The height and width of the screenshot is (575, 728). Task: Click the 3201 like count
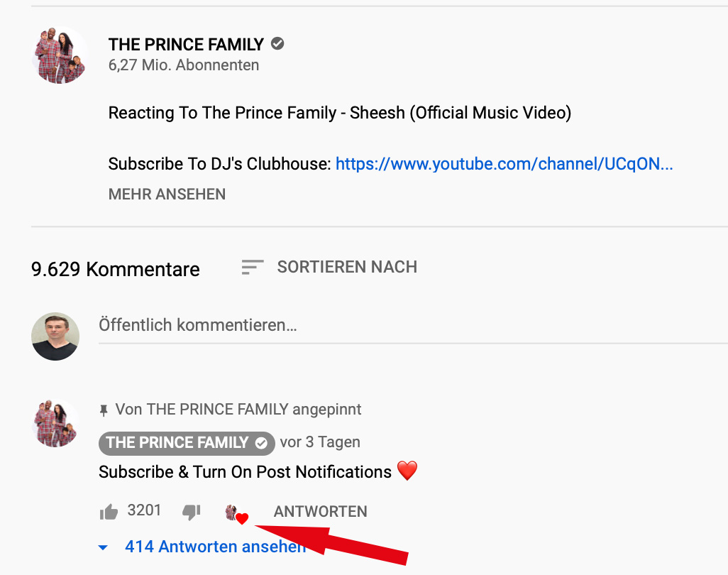click(x=144, y=510)
